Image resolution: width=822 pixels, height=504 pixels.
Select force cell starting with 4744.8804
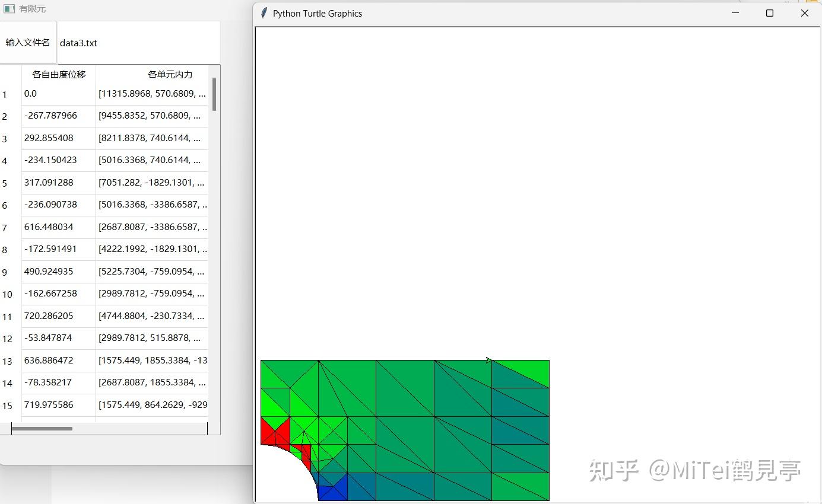pyautogui.click(x=152, y=316)
